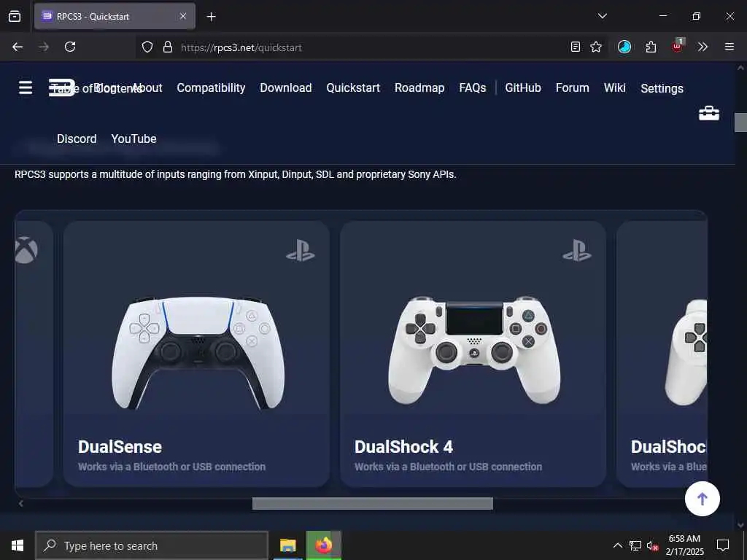Screen dimensions: 747x560
Task: Open the Windows notification center
Action: [723, 545]
